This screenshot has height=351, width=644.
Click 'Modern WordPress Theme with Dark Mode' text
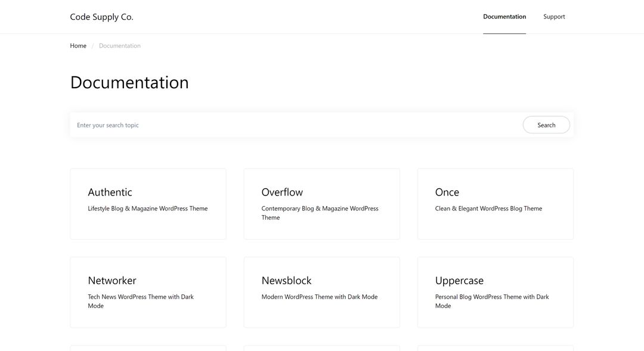pyautogui.click(x=319, y=297)
